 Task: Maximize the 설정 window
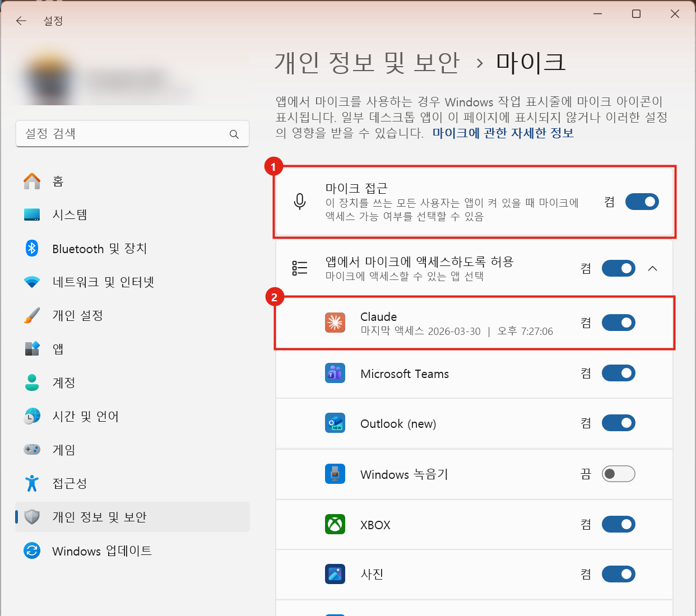click(x=636, y=14)
